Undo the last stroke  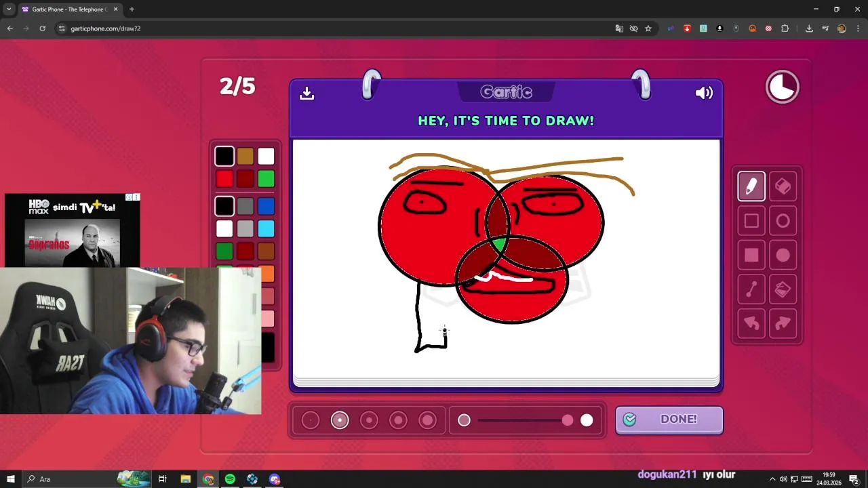[x=751, y=323]
